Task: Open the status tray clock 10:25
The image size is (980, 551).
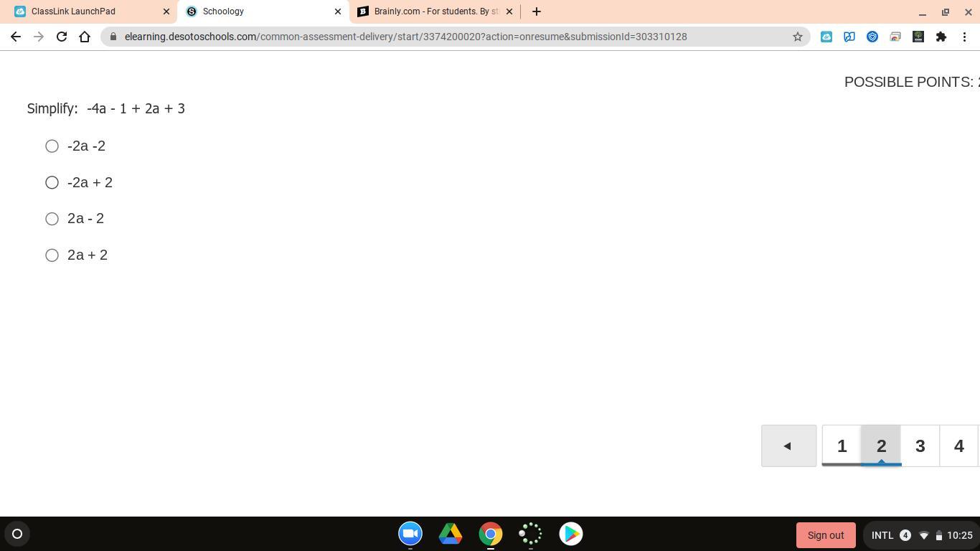Action: [960, 535]
